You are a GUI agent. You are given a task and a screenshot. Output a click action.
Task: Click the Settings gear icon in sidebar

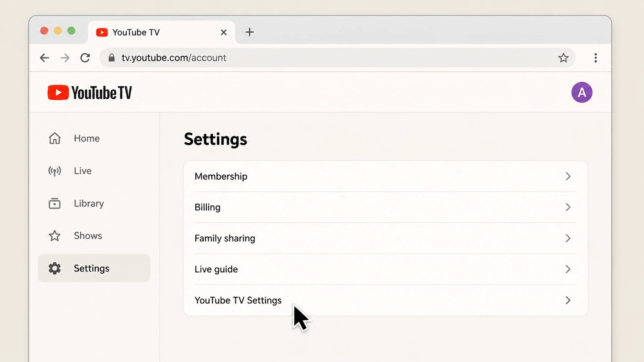coord(55,268)
